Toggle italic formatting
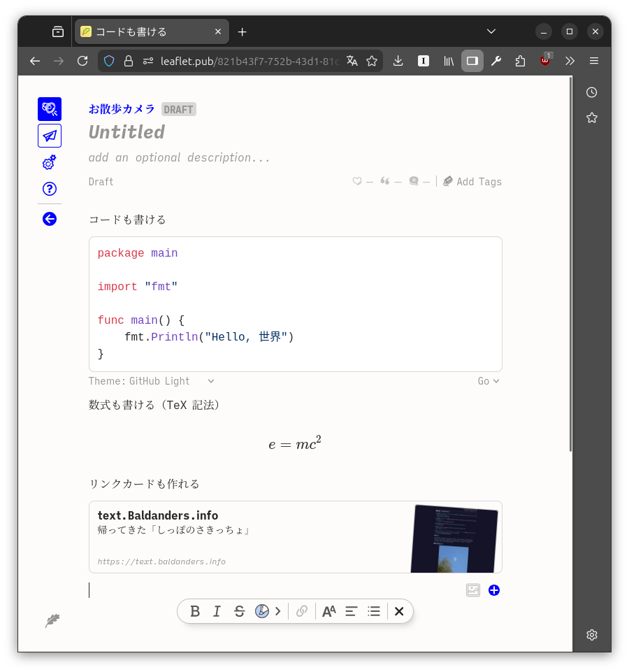This screenshot has height=672, width=629. coord(217,611)
